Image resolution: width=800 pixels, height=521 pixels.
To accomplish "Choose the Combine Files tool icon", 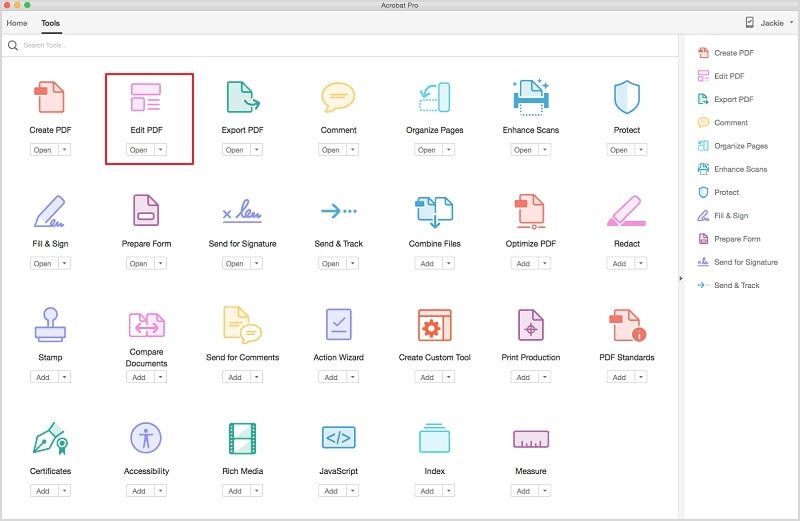I will (435, 211).
